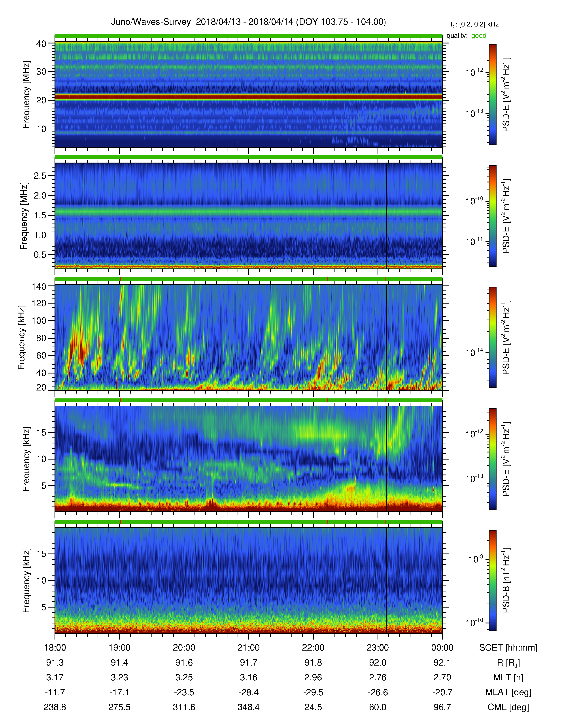563x728 pixels.
Task: Click the black vertical line in the second panel
Action: (386, 216)
